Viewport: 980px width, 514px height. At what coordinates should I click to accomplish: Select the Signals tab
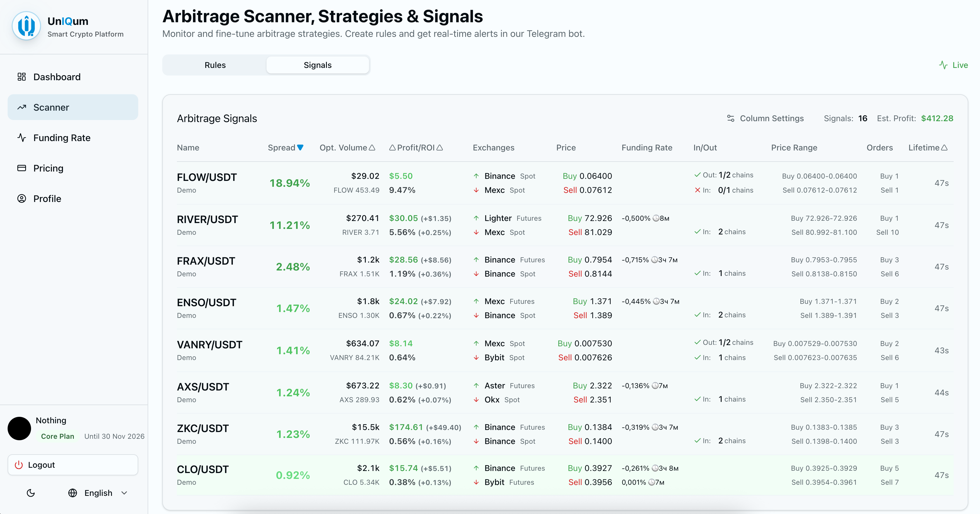coord(318,65)
